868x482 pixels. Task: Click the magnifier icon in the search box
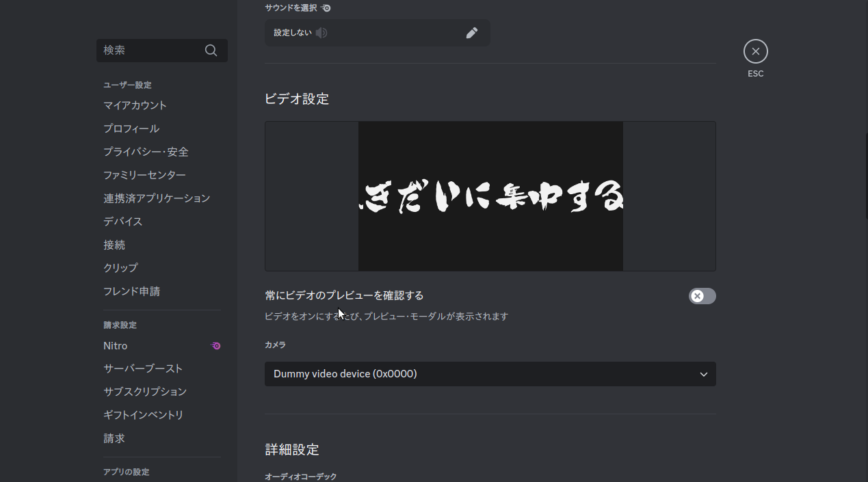(210, 50)
